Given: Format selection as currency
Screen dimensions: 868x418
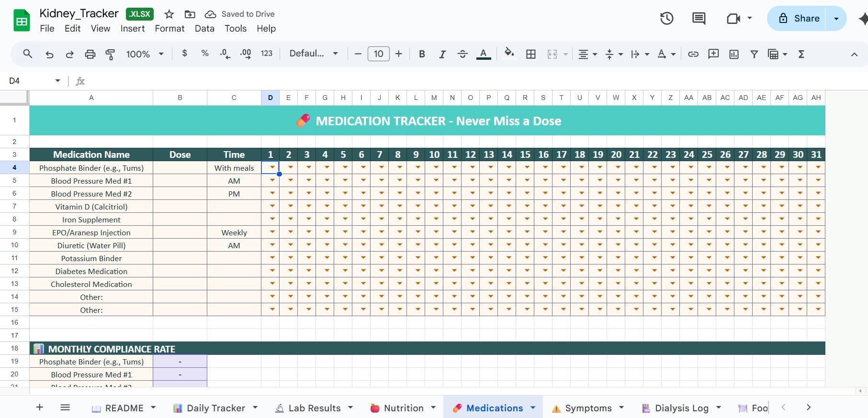Looking at the screenshot, I should point(185,54).
